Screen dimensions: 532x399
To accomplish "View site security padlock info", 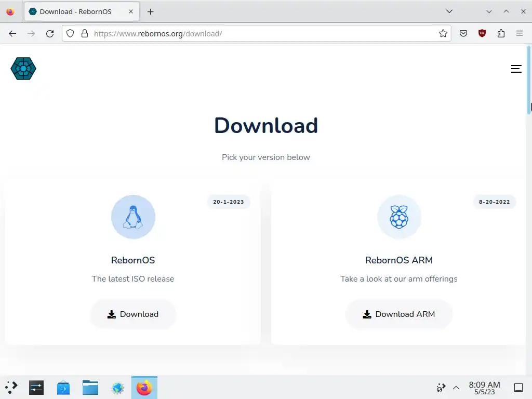I will pos(85,34).
